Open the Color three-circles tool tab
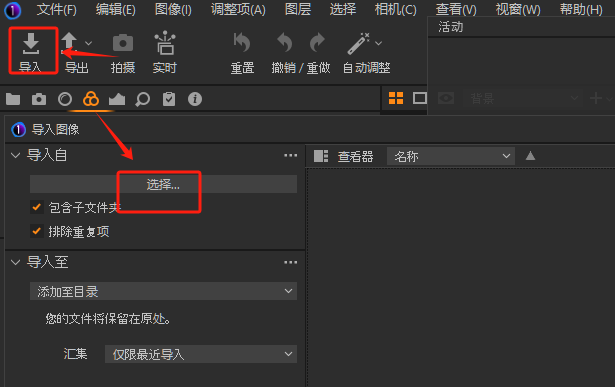615x387 pixels. click(91, 99)
